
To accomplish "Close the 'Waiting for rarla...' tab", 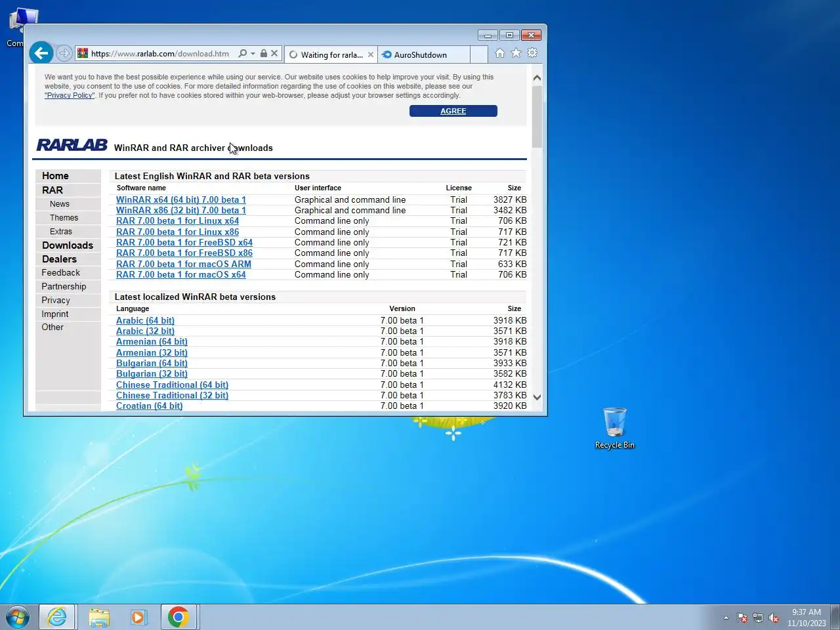I will 371,54.
